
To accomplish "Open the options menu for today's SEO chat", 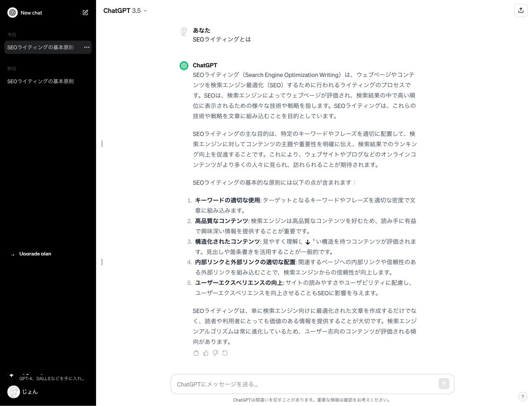I will [87, 47].
